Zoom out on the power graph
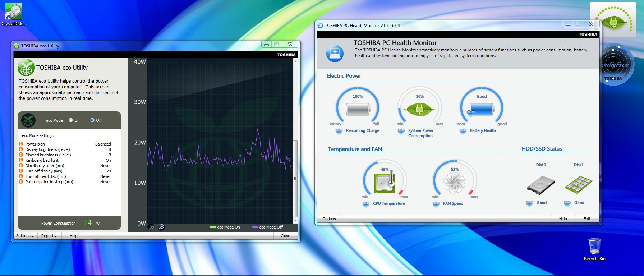The image size is (644, 276). pyautogui.click(x=161, y=227)
